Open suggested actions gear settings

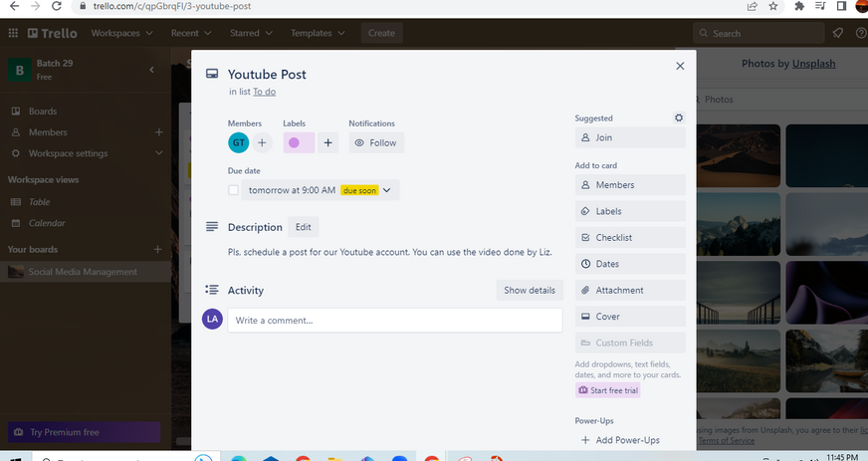click(x=679, y=117)
